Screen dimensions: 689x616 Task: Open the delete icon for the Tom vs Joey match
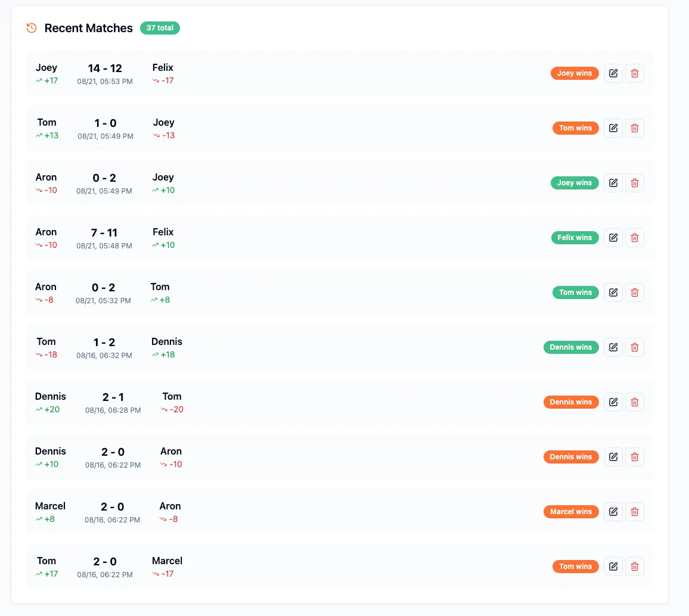(x=635, y=127)
